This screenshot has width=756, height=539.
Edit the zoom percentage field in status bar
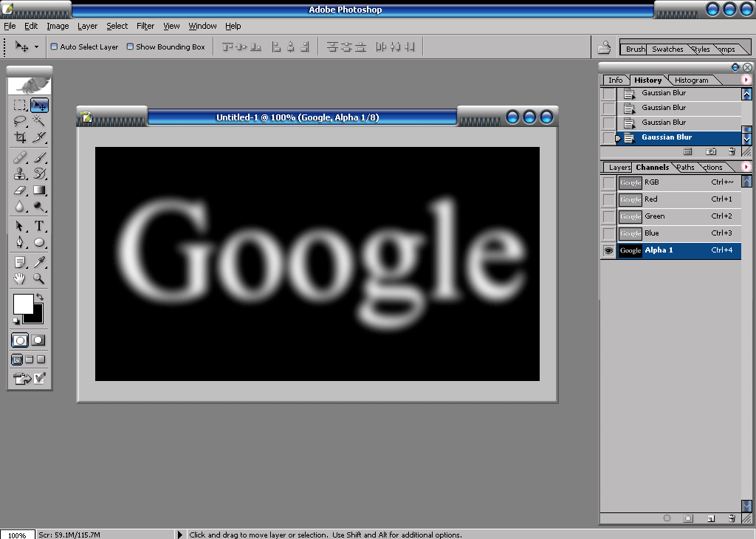tap(17, 535)
